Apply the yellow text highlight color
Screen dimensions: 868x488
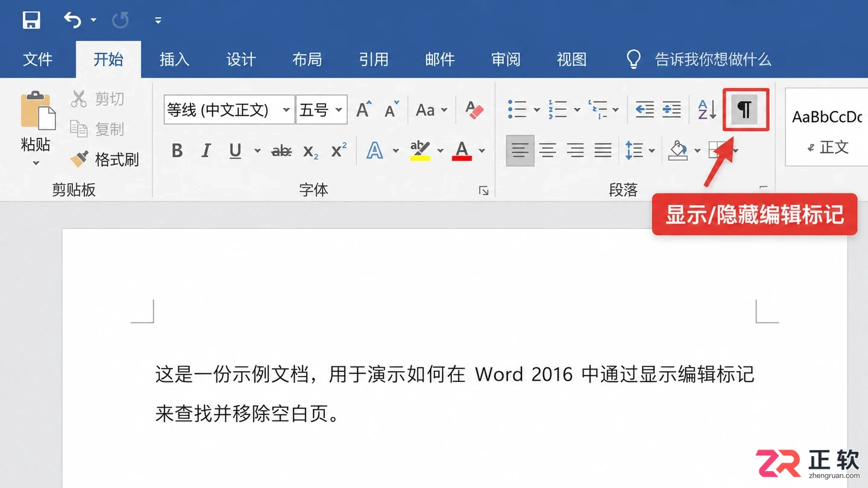coord(420,151)
